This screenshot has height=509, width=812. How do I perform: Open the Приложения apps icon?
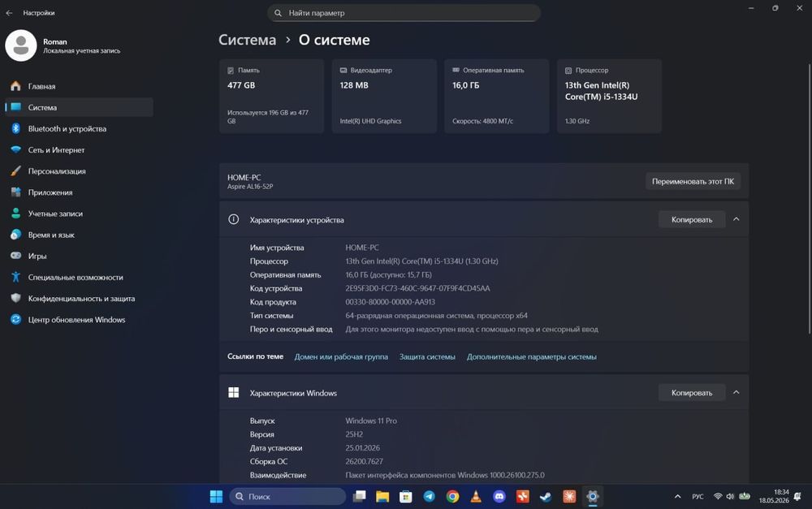click(x=15, y=192)
